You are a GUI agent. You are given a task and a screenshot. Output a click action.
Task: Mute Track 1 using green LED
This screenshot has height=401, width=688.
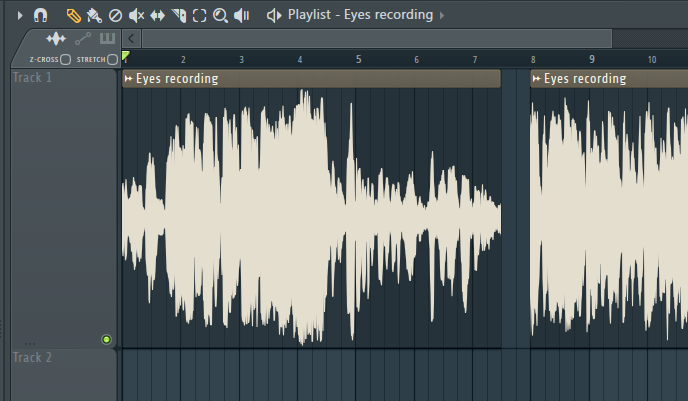pyautogui.click(x=107, y=340)
